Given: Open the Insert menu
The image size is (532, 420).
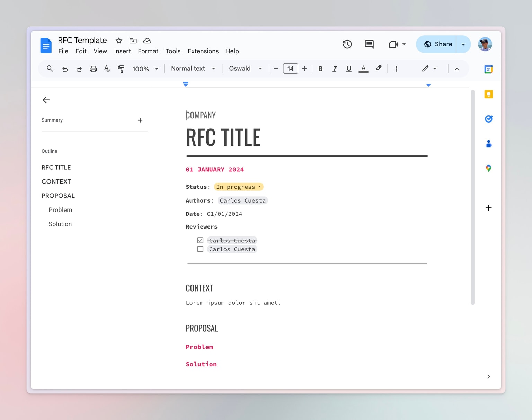Looking at the screenshot, I should [x=122, y=51].
